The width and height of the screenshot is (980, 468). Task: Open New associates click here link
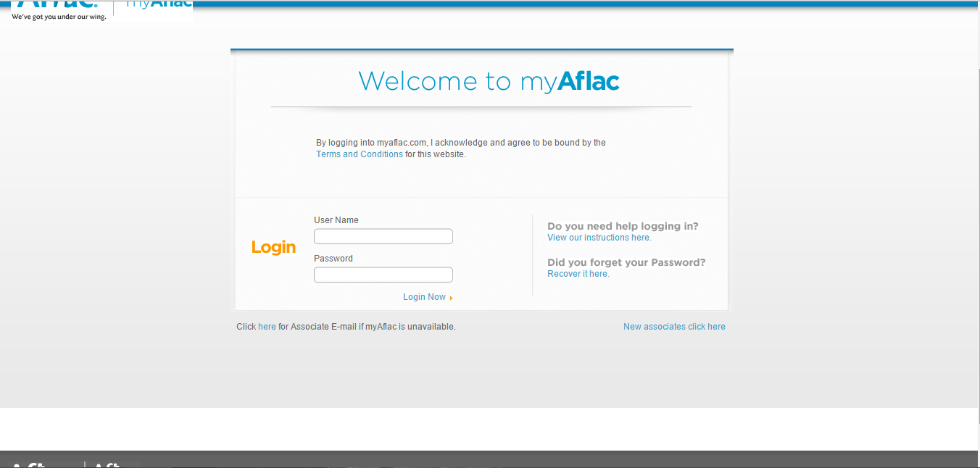674,327
